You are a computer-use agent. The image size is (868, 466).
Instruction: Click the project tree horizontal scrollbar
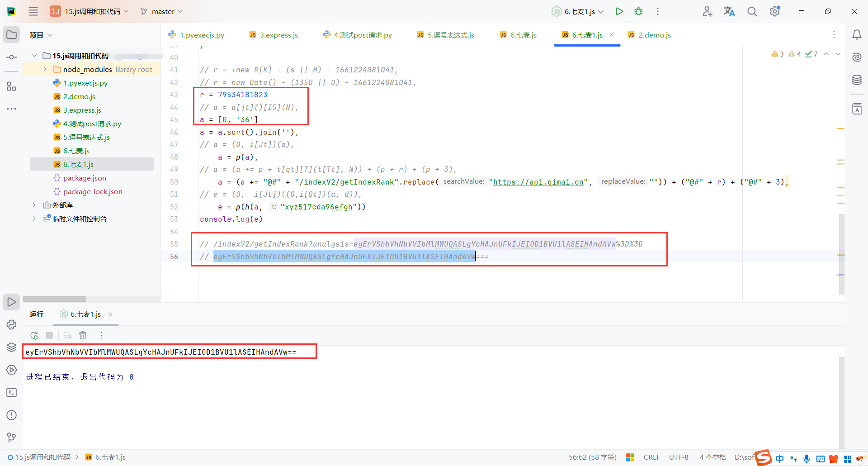[x=54, y=299]
